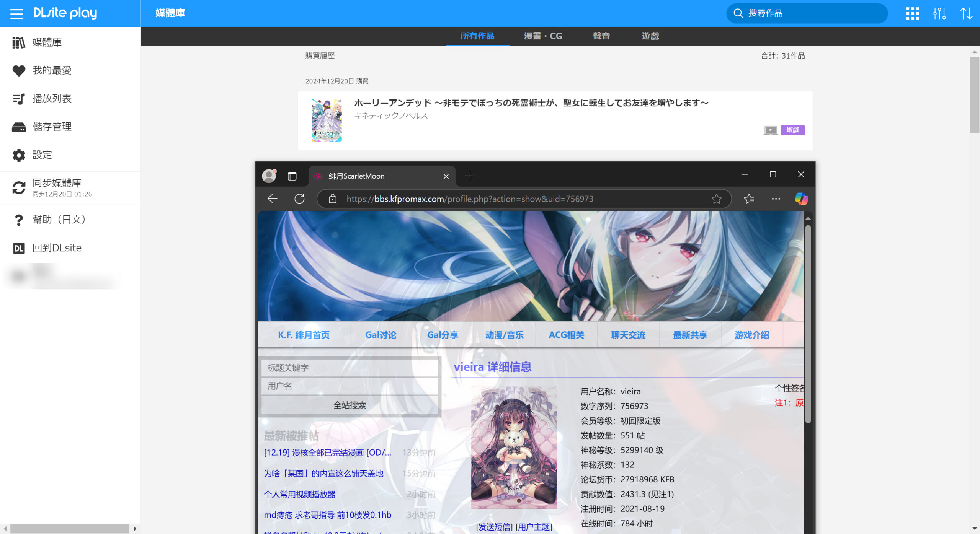The height and width of the screenshot is (534, 980).
Task: Open 儲存管理 storage management
Action: point(52,127)
